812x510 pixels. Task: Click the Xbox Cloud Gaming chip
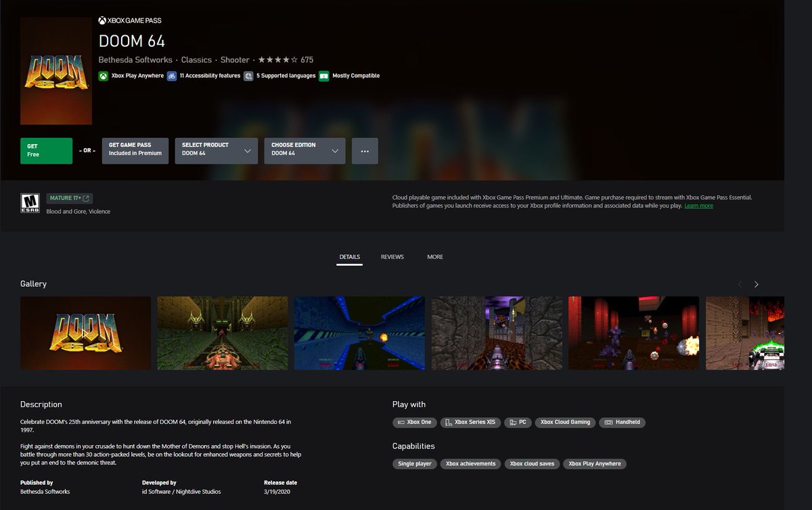(565, 422)
